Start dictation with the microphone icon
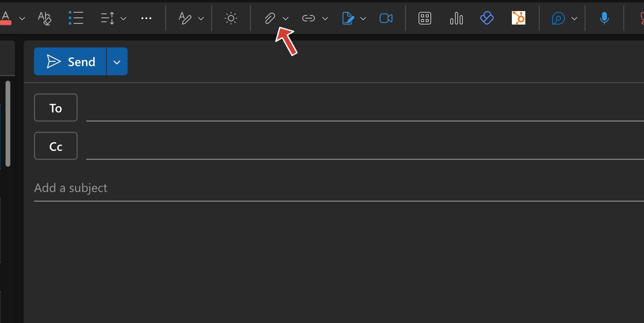This screenshot has width=644, height=323. pos(604,18)
